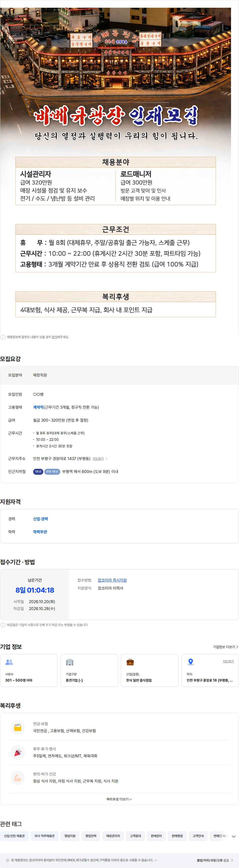
Task: Expand 복리후생 더보기
Action: coord(119,799)
